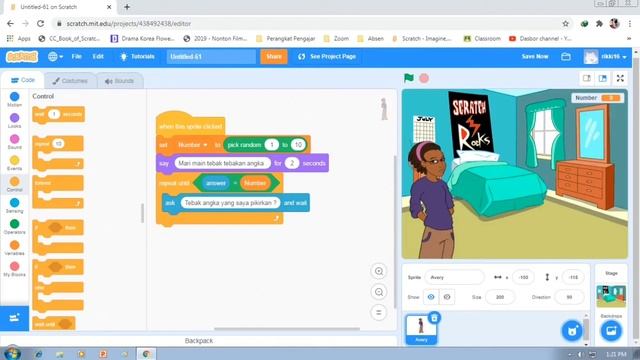
Task: Edit the project title field
Action: click(x=211, y=56)
